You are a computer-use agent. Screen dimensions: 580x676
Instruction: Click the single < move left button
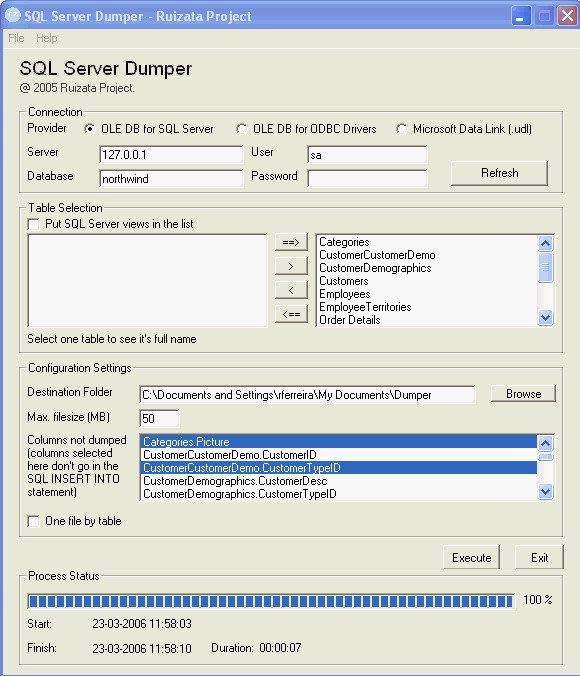point(291,290)
